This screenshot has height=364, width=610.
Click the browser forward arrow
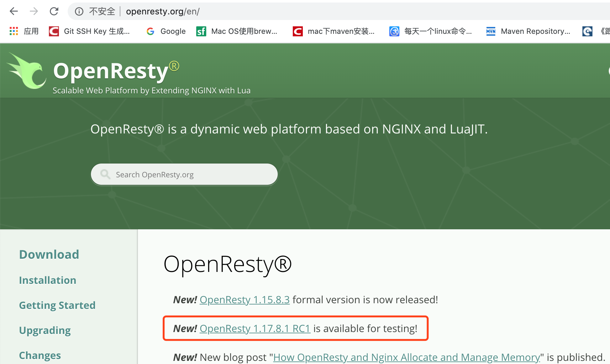(34, 12)
